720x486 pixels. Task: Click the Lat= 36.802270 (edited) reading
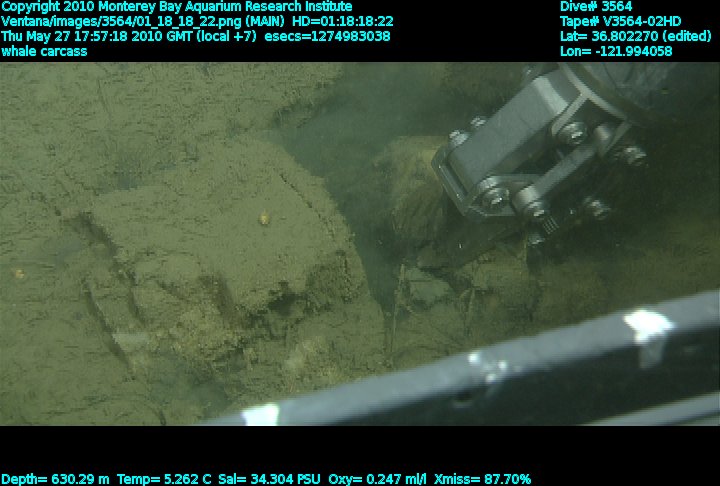(636, 36)
